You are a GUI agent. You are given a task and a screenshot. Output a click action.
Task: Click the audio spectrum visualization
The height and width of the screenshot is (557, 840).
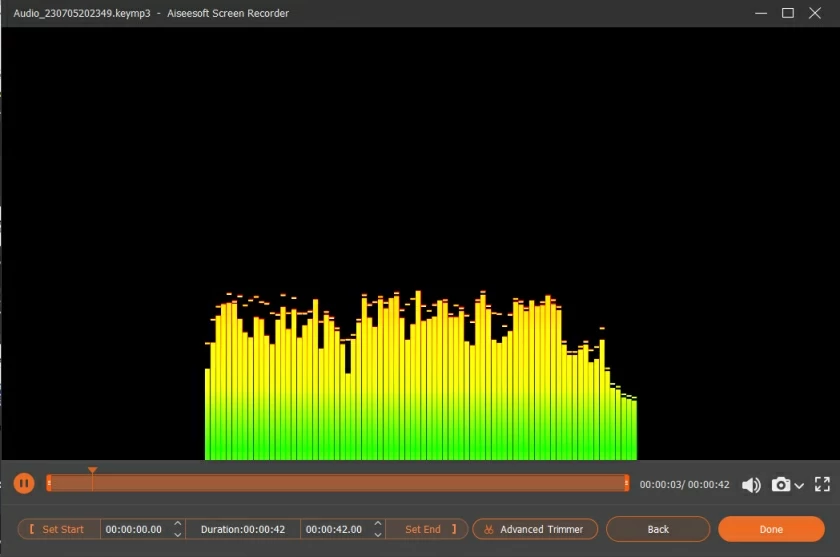pos(421,375)
